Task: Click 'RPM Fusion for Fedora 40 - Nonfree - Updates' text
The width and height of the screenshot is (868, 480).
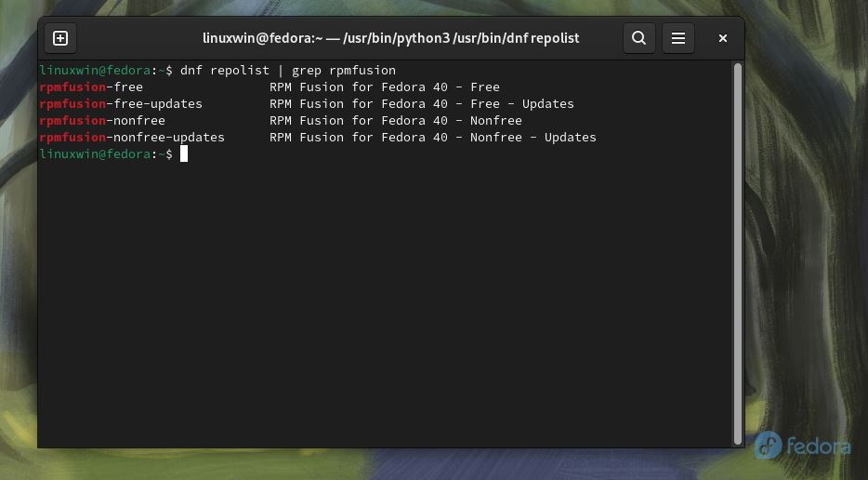Action: pos(433,137)
